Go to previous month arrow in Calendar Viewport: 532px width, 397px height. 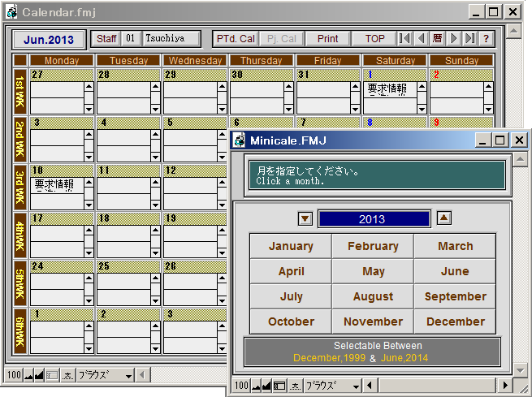tap(421, 38)
